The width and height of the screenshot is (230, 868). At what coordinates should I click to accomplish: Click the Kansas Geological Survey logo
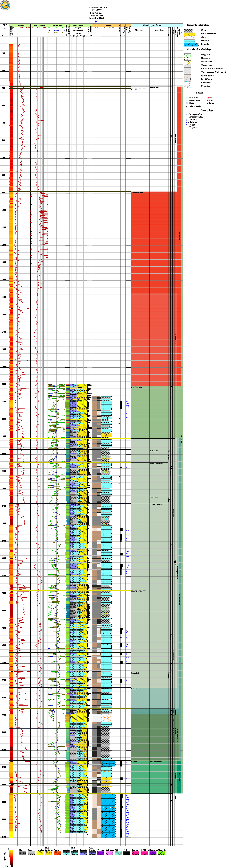[5, 5]
